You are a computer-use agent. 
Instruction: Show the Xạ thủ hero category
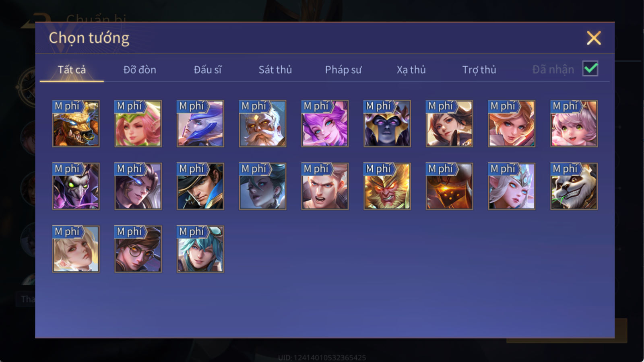(x=411, y=70)
